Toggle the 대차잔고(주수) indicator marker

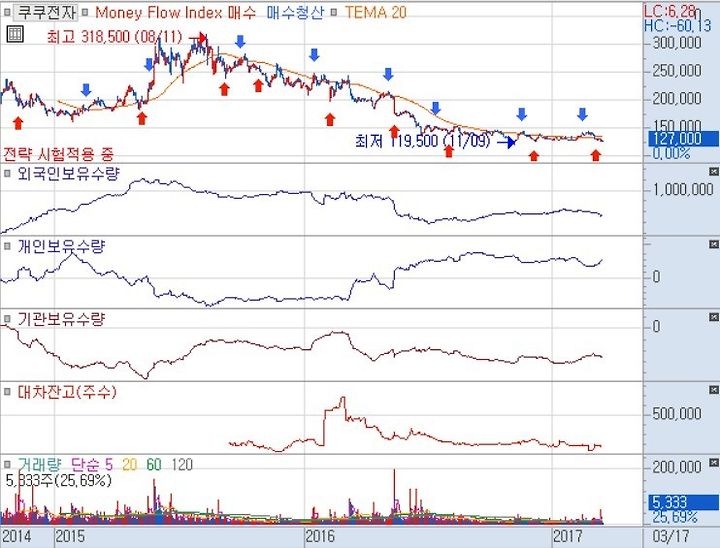[7, 391]
